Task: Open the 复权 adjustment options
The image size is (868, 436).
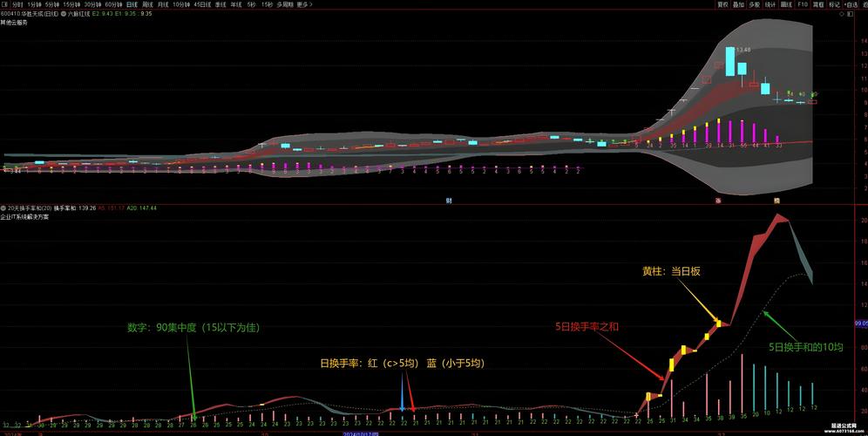Action: [722, 4]
